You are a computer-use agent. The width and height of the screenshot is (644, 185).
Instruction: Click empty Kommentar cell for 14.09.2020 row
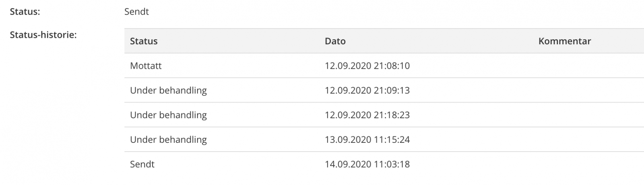(x=564, y=164)
